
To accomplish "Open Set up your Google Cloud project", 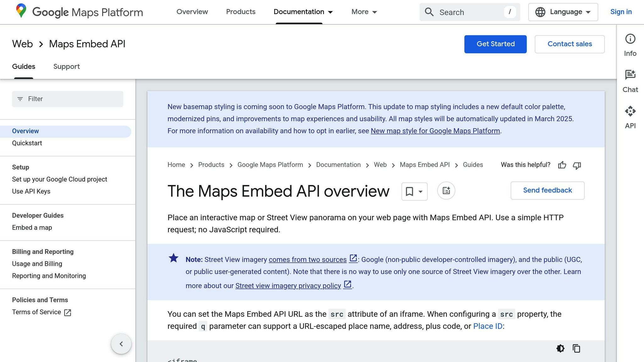I will point(59,179).
